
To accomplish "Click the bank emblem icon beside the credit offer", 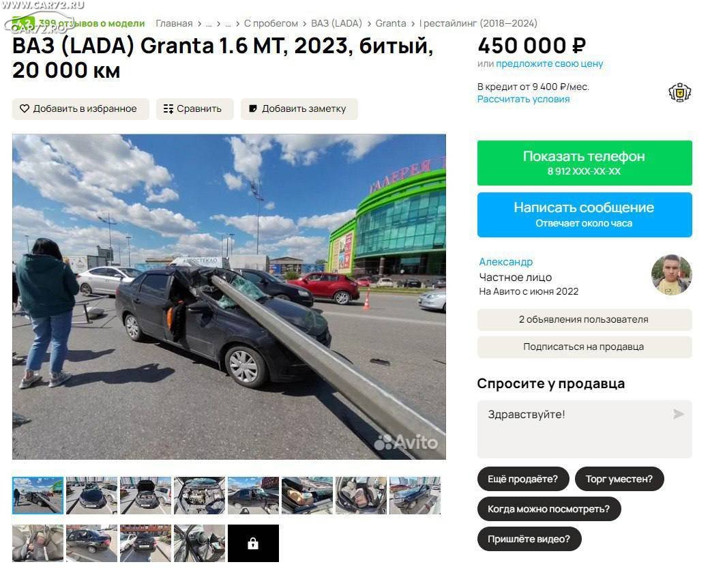I will (680, 93).
